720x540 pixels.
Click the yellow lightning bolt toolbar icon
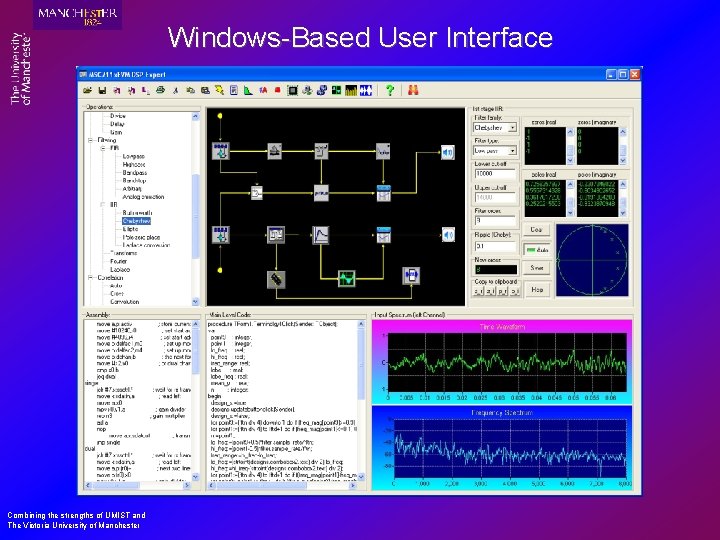(219, 90)
